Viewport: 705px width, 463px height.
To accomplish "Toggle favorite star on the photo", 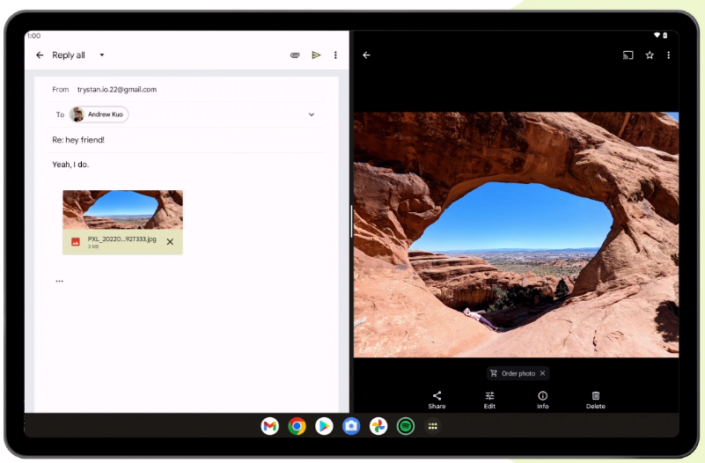I will (649, 55).
